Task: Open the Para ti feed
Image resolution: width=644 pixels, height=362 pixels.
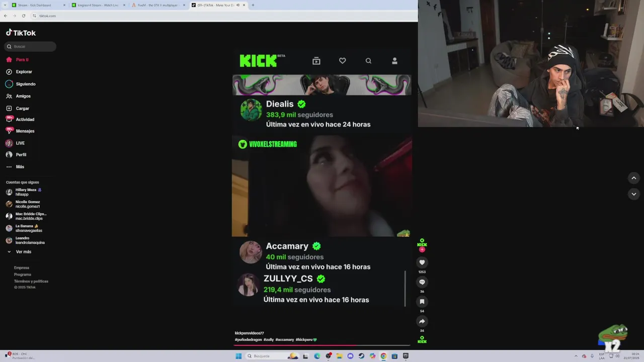Action: point(17,59)
